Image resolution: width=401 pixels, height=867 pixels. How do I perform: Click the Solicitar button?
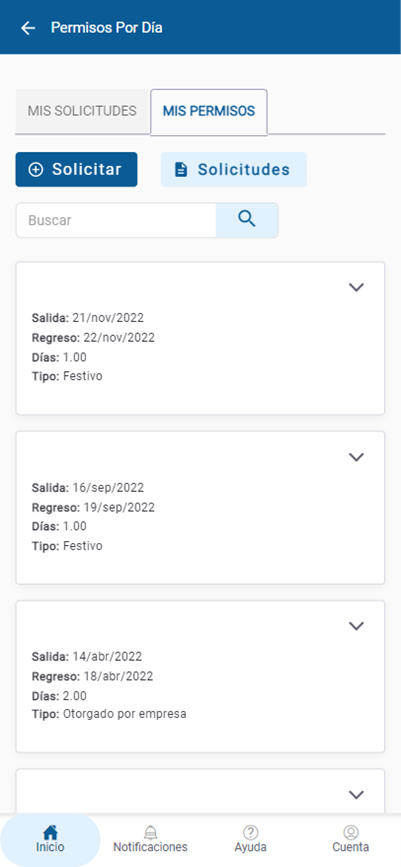(76, 170)
